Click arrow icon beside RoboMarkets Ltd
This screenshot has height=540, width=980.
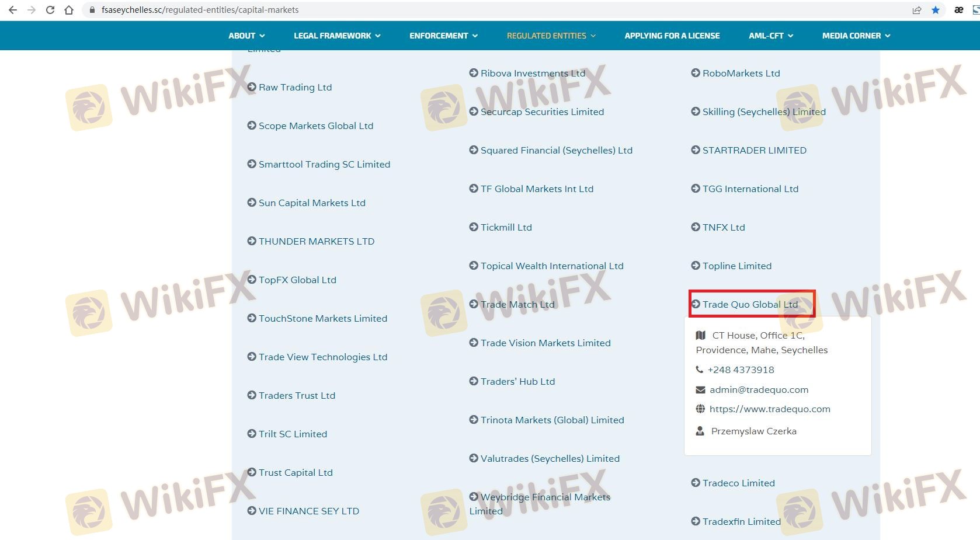pos(696,73)
